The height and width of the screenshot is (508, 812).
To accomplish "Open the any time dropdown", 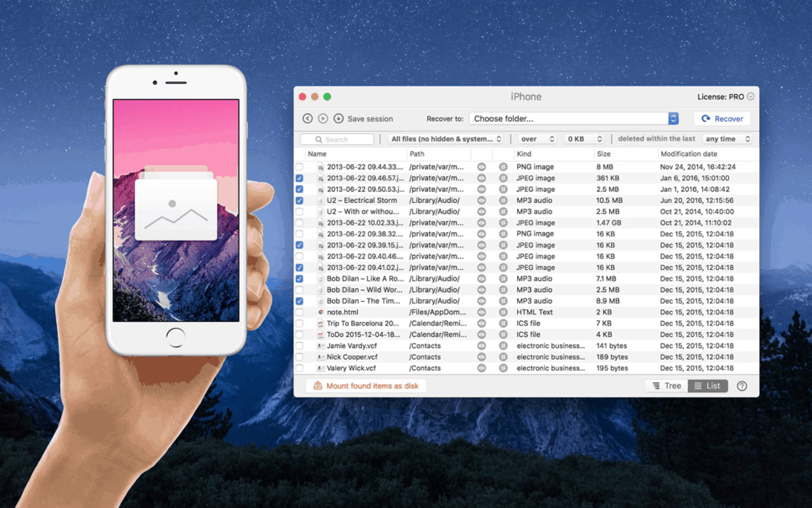I will (727, 139).
